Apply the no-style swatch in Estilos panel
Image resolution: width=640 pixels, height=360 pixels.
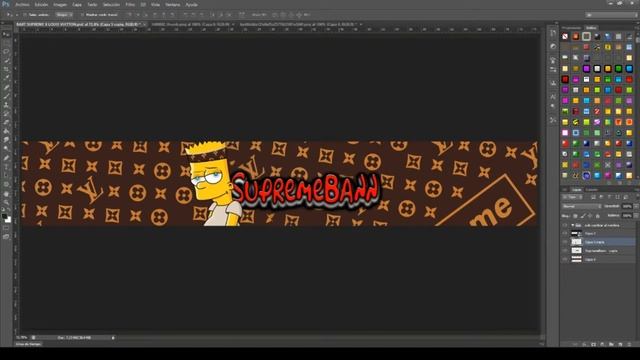click(565, 36)
